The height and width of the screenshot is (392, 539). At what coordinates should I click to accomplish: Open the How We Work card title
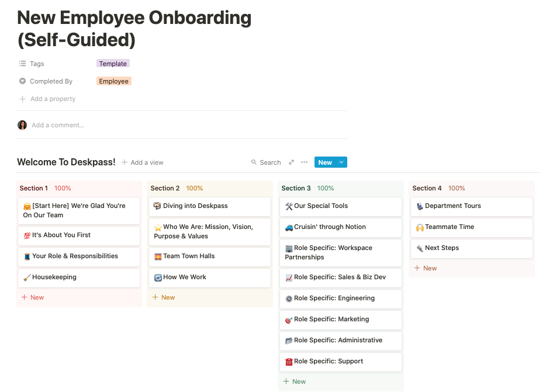pos(185,277)
